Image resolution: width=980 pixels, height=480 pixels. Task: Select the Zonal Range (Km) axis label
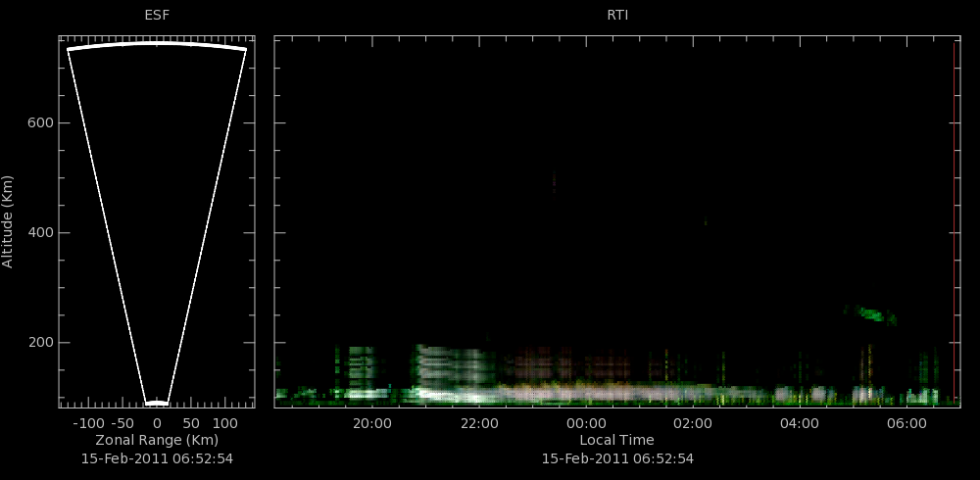[x=157, y=440]
